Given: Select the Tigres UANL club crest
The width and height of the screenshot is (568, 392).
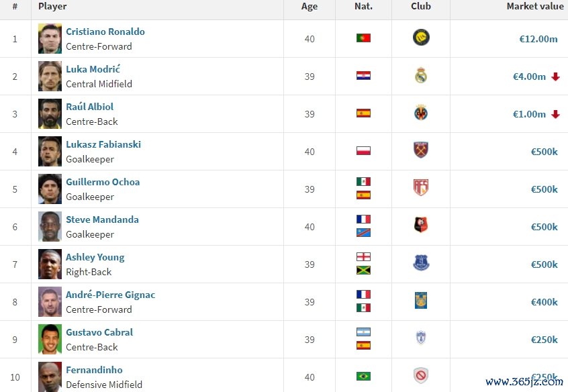Looking at the screenshot, I should pos(421,300).
